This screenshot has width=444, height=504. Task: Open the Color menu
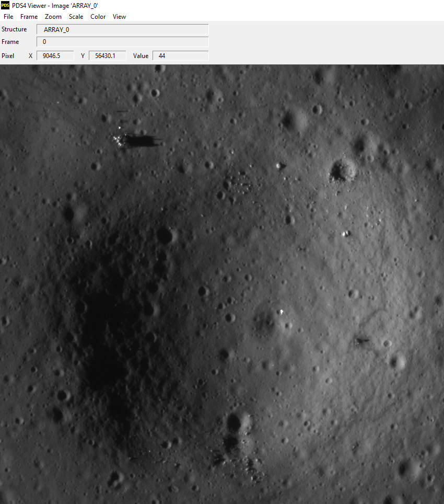[98, 17]
